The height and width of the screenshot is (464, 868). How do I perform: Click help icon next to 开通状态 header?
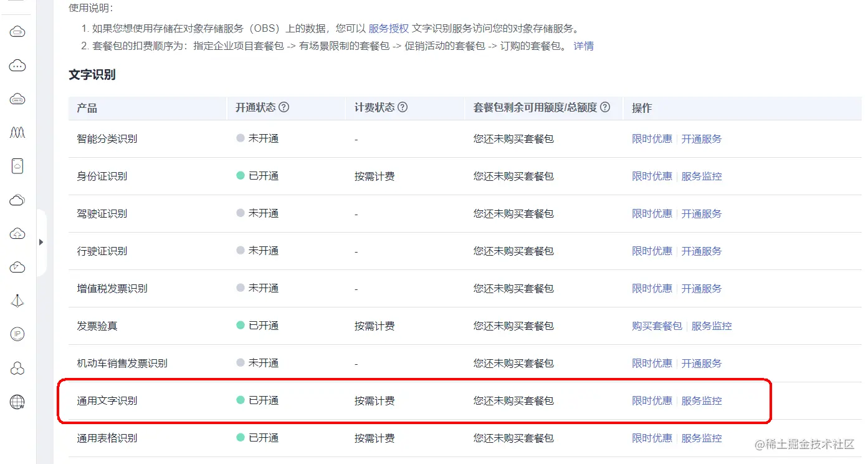coord(284,107)
